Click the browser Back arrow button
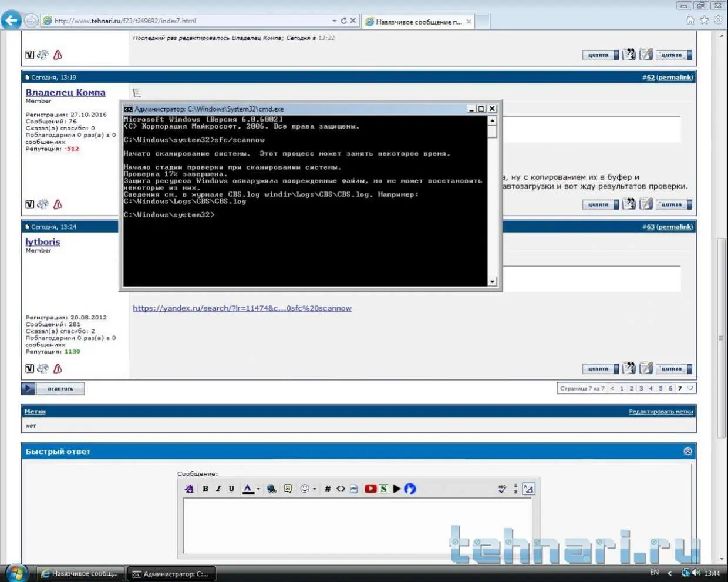 coord(11,21)
